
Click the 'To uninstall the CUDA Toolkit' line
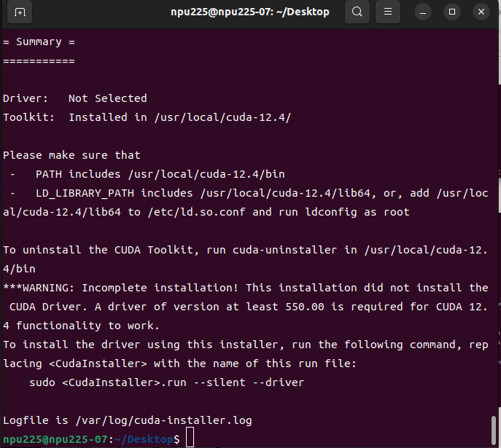(245, 250)
